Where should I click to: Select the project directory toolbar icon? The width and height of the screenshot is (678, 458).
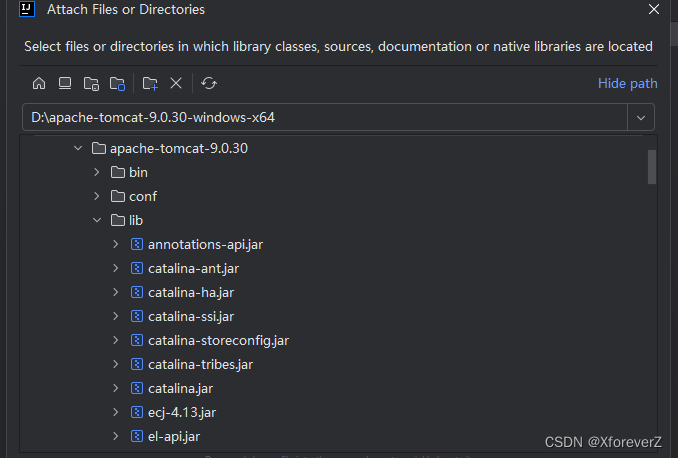pos(91,83)
